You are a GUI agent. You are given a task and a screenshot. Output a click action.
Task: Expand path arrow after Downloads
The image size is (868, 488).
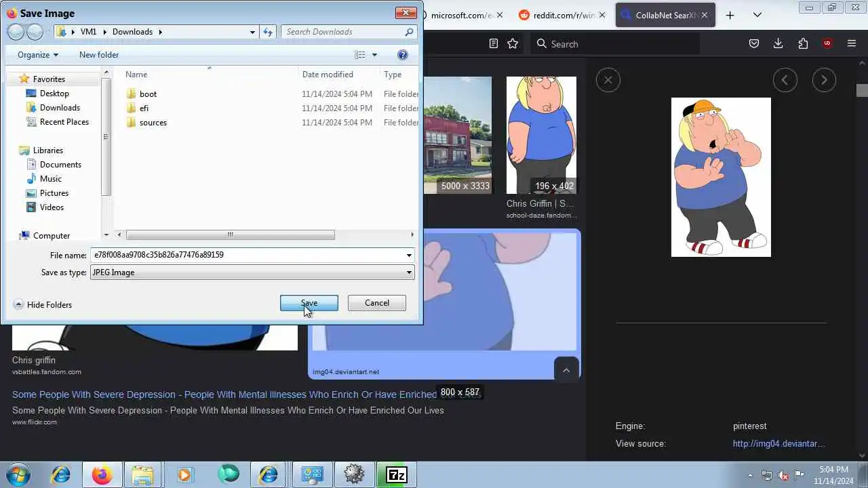coord(161,32)
